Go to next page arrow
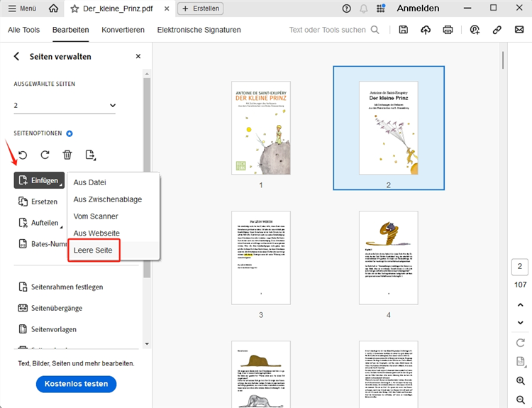 520,322
